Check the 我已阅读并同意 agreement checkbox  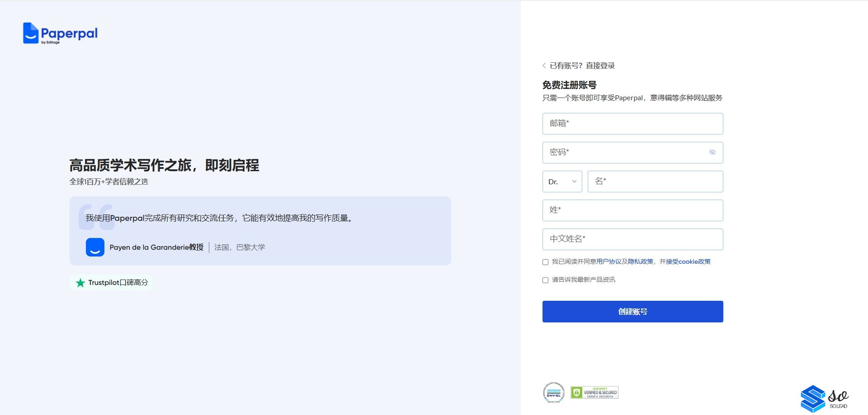pos(545,262)
